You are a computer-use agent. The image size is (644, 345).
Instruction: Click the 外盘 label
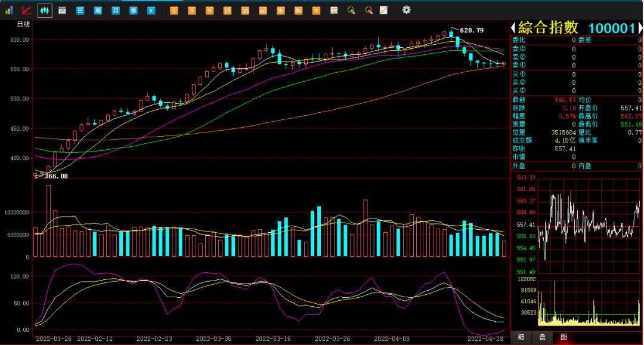(x=518, y=166)
